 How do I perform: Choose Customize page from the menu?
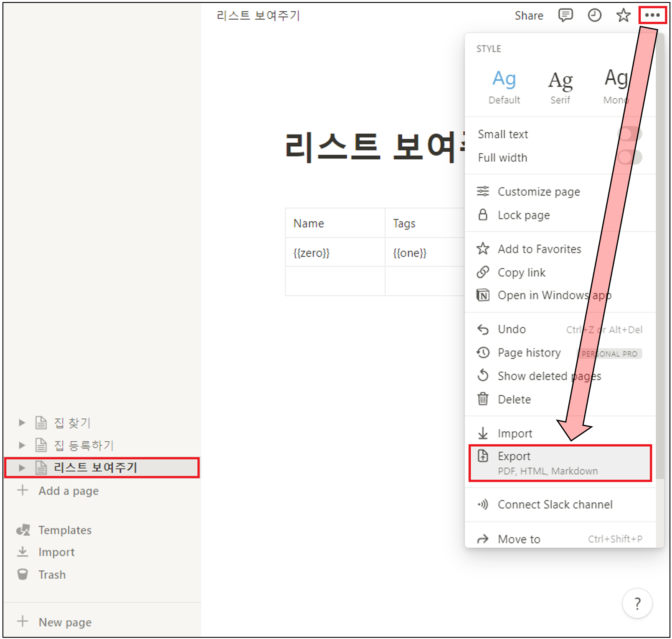[x=560, y=191]
